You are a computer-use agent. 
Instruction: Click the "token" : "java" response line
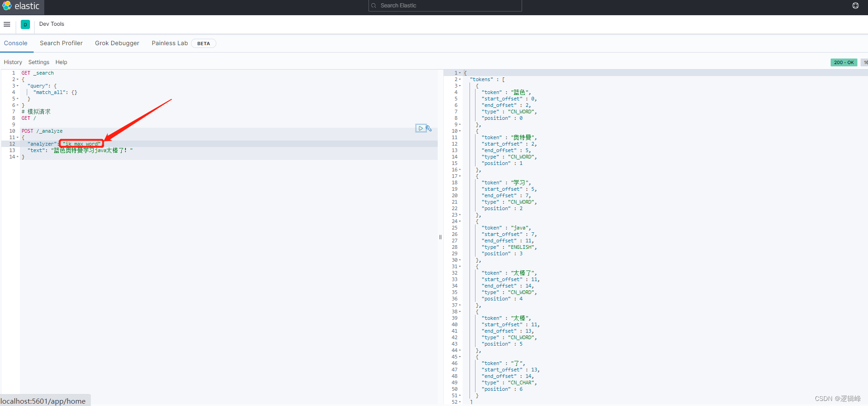pos(506,228)
